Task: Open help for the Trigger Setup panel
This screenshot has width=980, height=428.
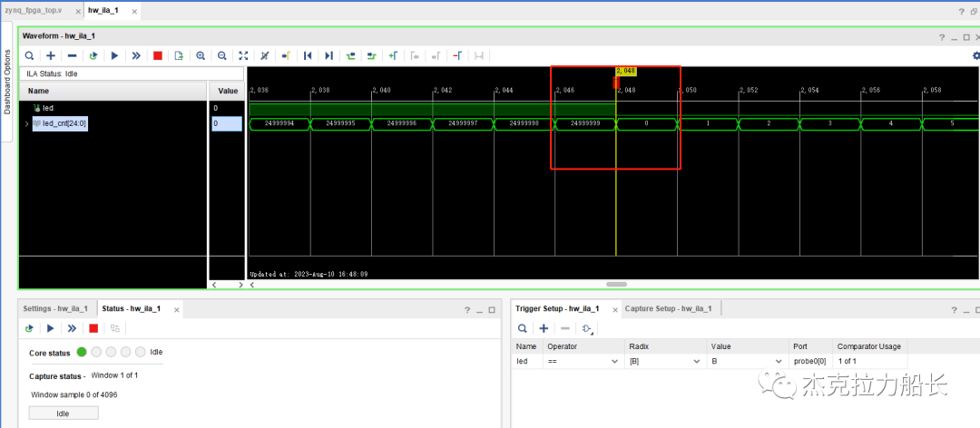Action: coord(953,310)
